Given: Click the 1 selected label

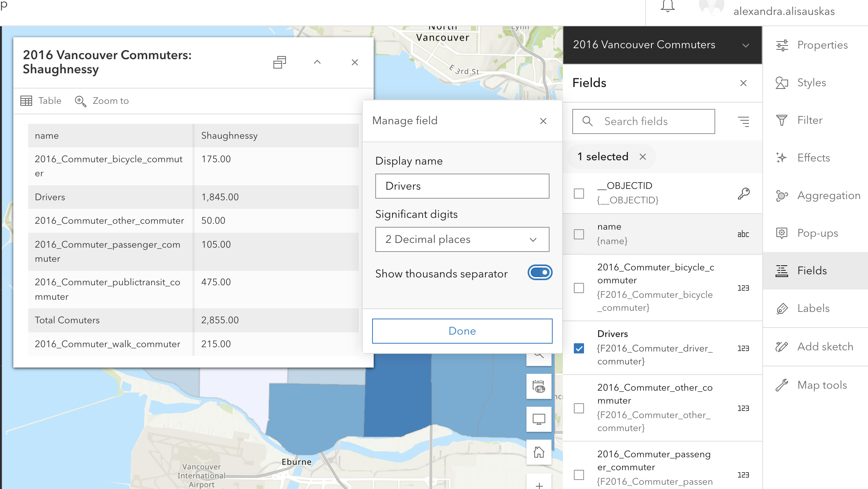Looking at the screenshot, I should 603,157.
